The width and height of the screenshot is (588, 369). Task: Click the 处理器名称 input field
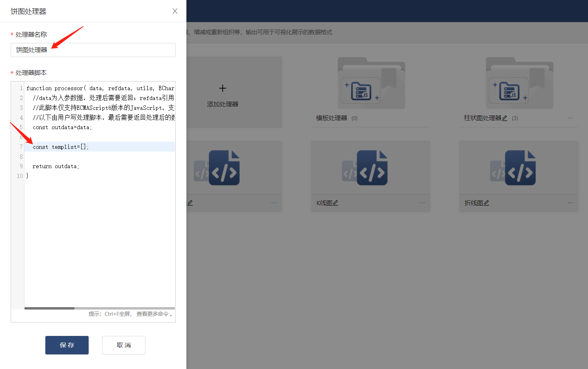(93, 50)
